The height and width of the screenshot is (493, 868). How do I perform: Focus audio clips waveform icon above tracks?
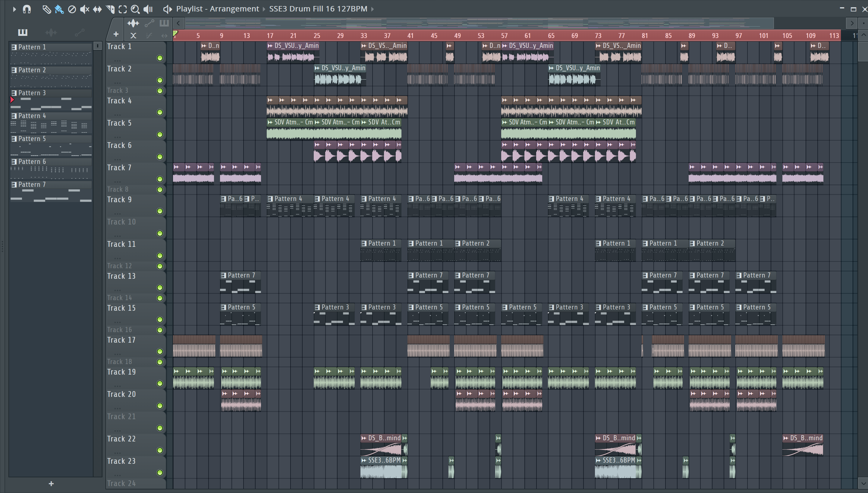pos(133,24)
